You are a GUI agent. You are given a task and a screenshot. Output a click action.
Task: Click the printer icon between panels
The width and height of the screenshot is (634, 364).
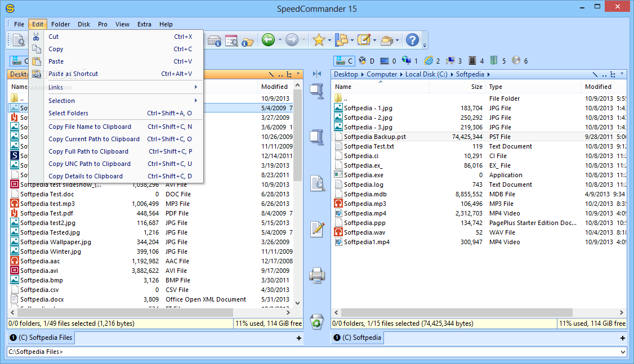(316, 276)
